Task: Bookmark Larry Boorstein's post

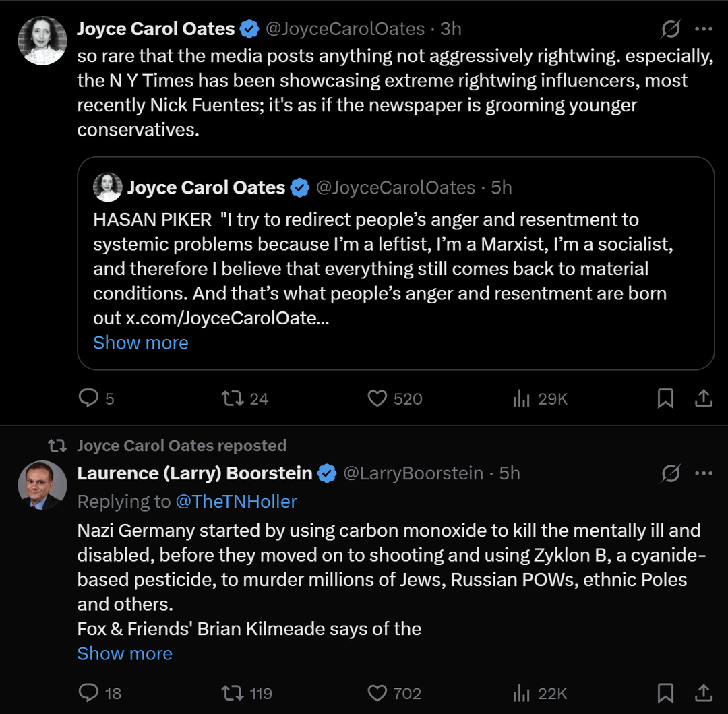Action: 665,693
